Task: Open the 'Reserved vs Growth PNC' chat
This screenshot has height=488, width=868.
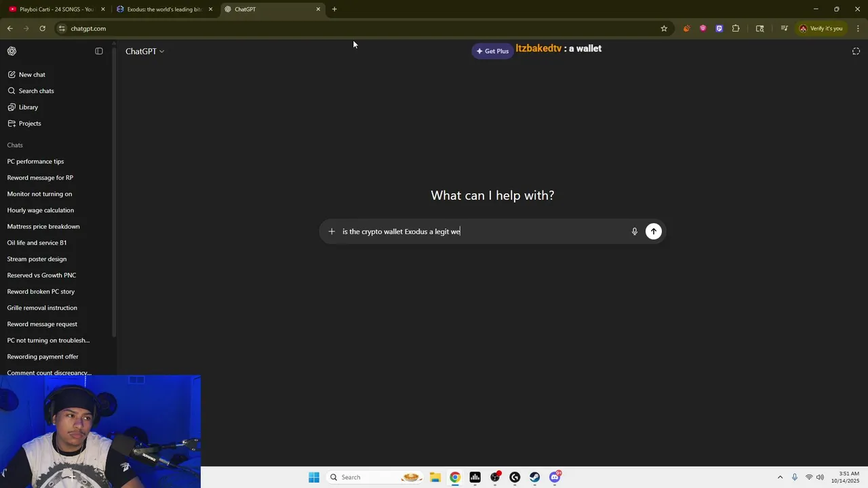Action: (x=41, y=275)
